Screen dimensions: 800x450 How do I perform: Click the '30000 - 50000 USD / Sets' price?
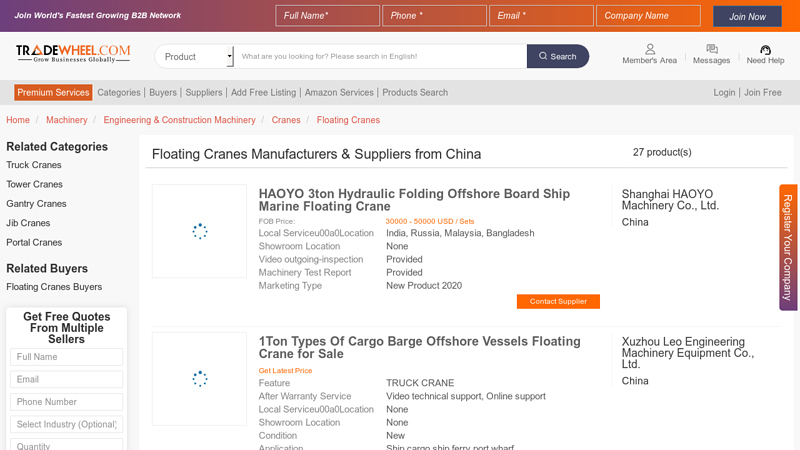point(430,221)
